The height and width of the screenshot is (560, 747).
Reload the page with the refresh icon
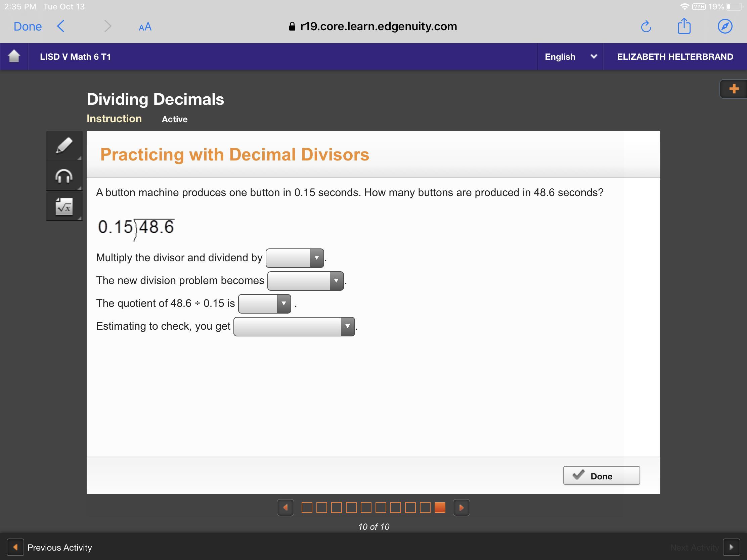tap(646, 26)
